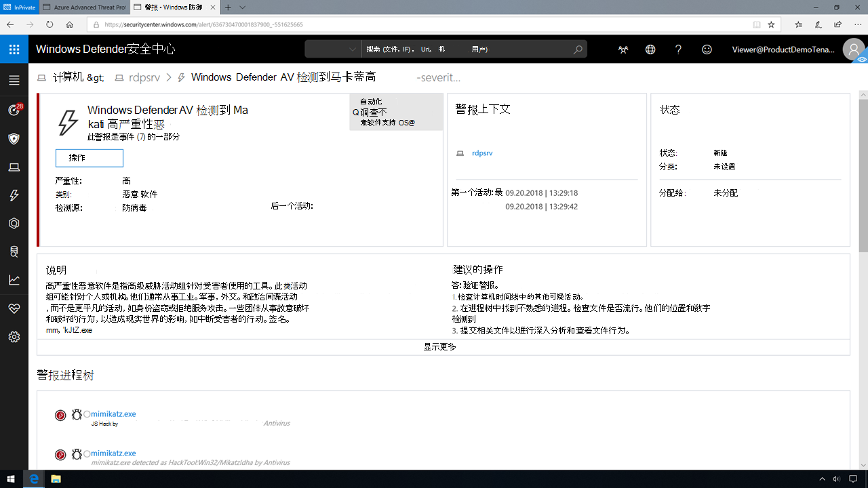Select radio circle beside mimikatz.exe JS Hack row

(x=87, y=414)
